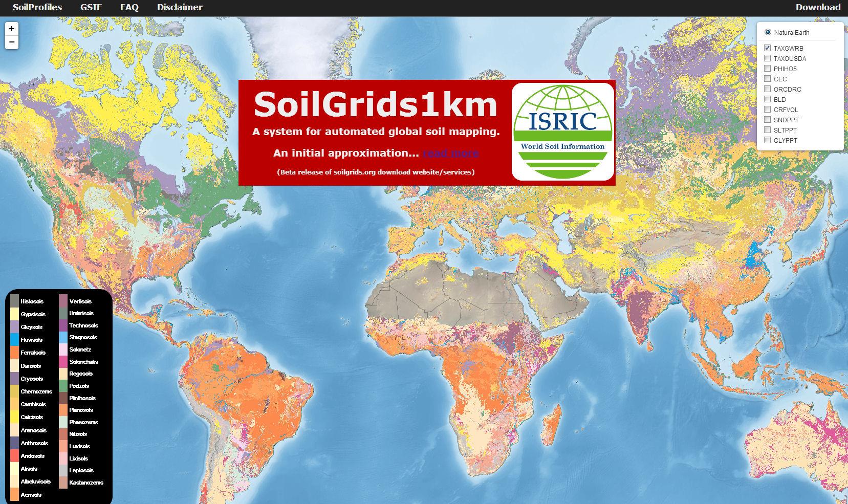Follow the 'read more' link

click(x=451, y=153)
